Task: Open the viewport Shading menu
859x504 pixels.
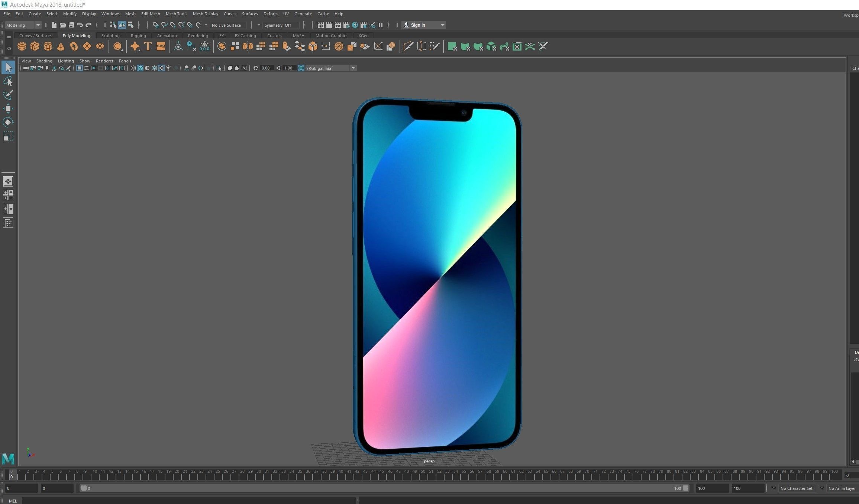Action: click(44, 61)
